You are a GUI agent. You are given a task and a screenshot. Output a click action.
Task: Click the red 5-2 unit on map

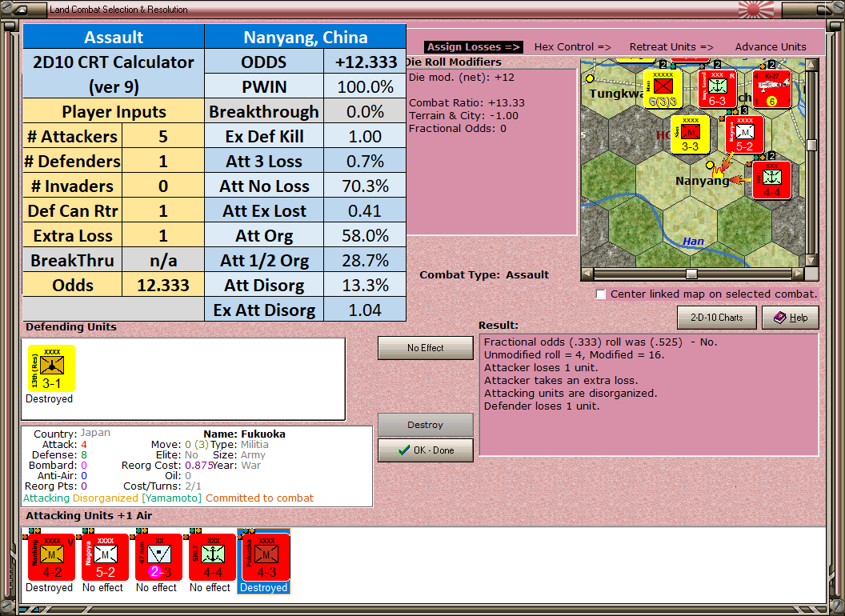click(x=744, y=134)
